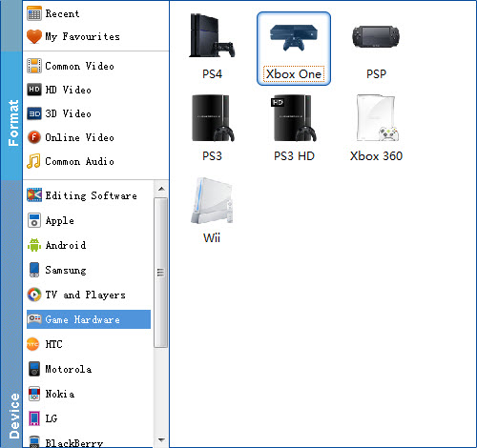Click the Editing Software icon
477x448 pixels.
pyautogui.click(x=34, y=195)
